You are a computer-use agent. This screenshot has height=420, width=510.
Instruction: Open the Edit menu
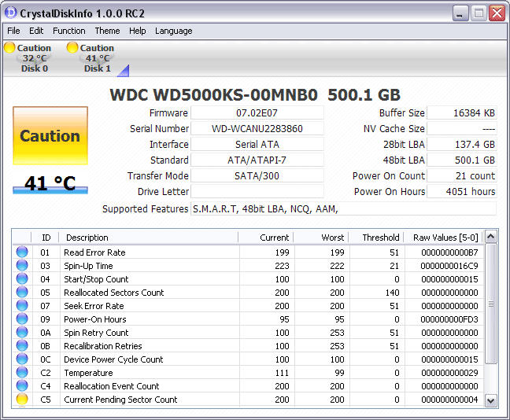pos(36,31)
